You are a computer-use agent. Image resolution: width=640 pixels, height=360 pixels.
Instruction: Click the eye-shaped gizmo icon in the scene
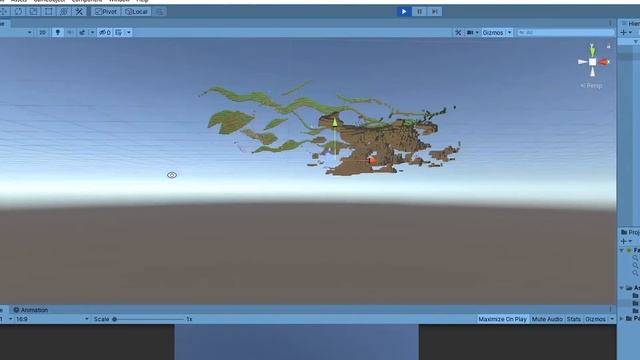click(x=172, y=175)
